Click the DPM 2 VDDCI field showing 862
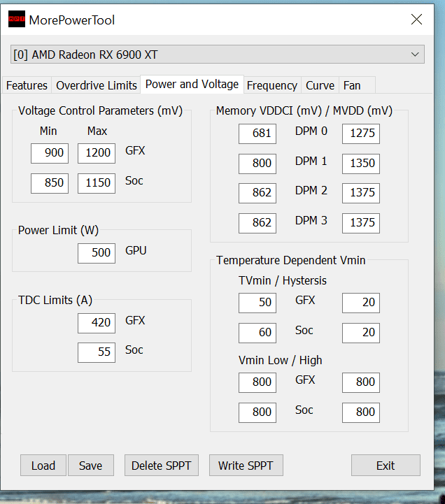Image resolution: width=445 pixels, height=504 pixels. coord(257,193)
